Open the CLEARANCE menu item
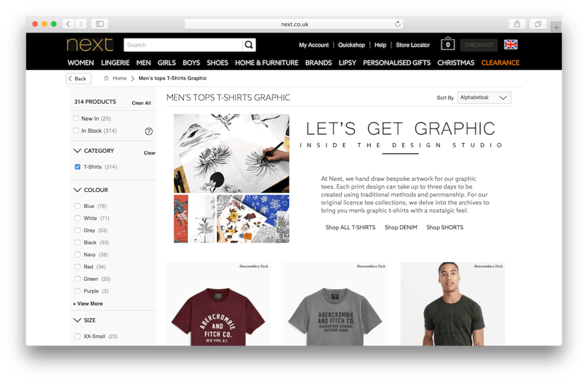Image resolution: width=588 pixels, height=383 pixels. [500, 63]
